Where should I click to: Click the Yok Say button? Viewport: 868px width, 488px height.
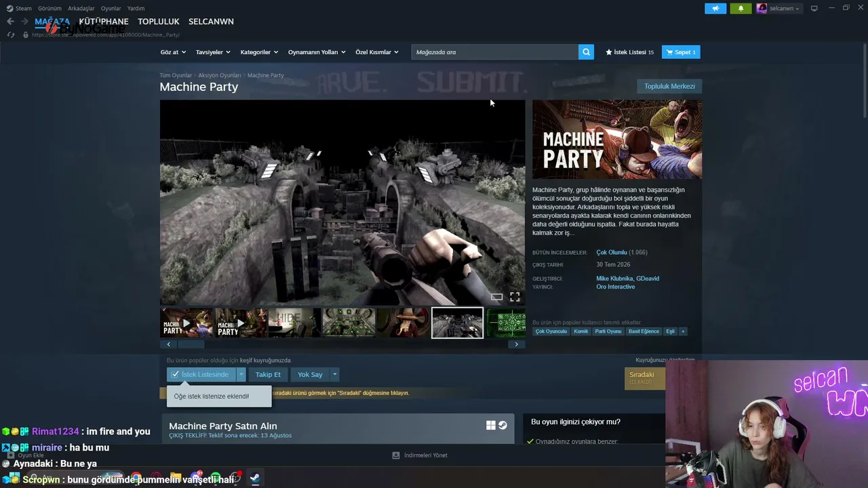310,374
